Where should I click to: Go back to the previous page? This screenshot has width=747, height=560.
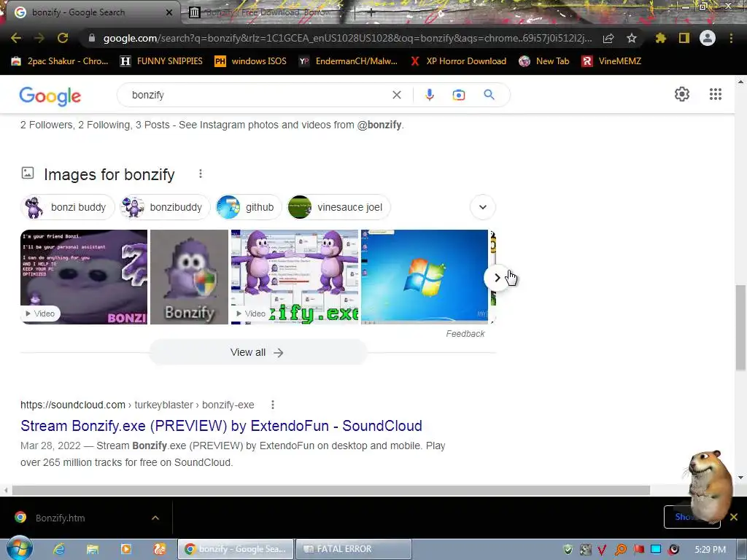pos(16,38)
